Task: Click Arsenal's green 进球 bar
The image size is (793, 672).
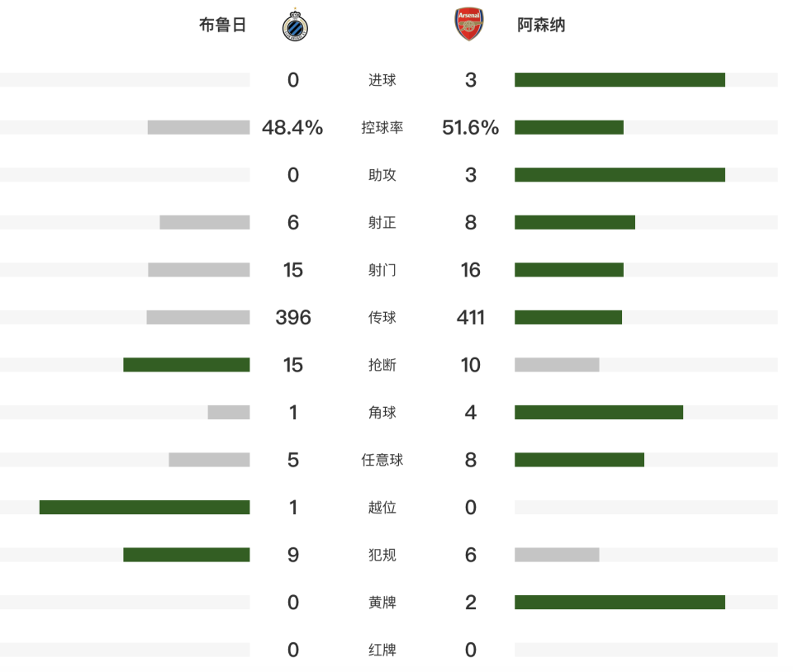Action: (x=620, y=80)
